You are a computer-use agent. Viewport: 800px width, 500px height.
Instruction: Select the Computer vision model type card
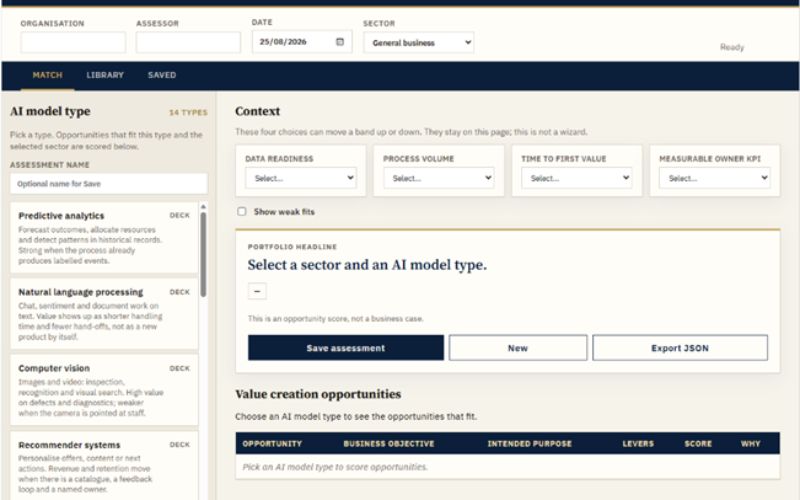(104, 390)
